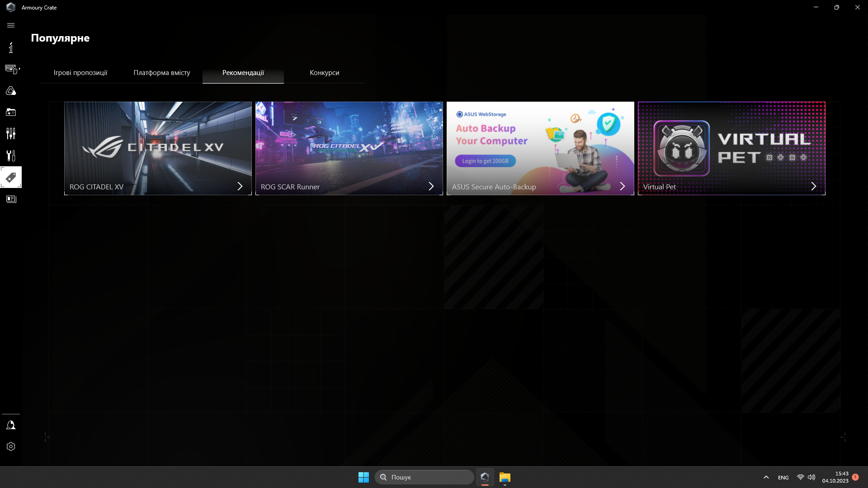Switch to Ігрові пропозиції tab
868x488 pixels.
click(x=80, y=73)
